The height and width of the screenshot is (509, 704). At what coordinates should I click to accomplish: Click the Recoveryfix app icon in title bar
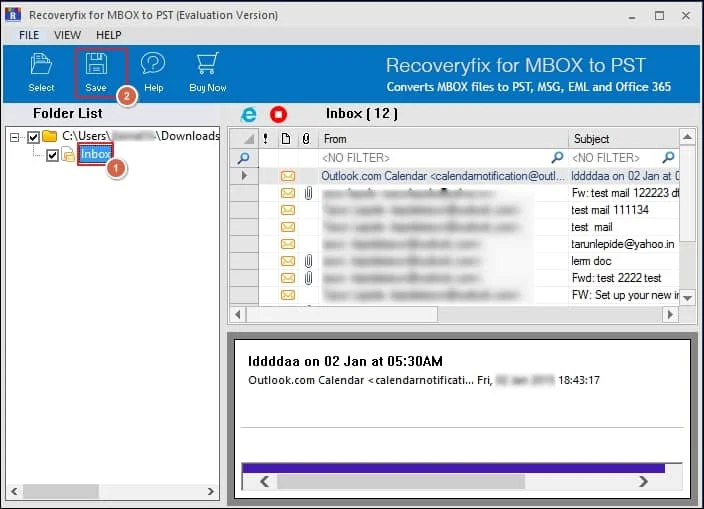click(13, 15)
